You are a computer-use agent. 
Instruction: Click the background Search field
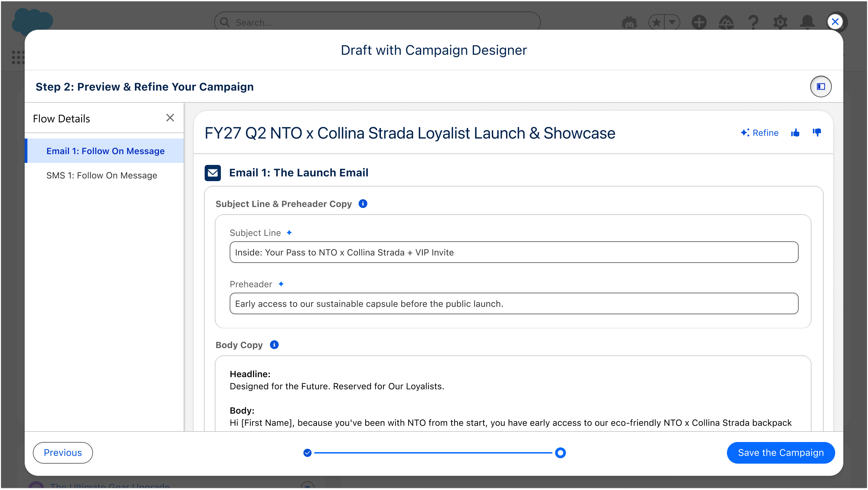pos(377,22)
